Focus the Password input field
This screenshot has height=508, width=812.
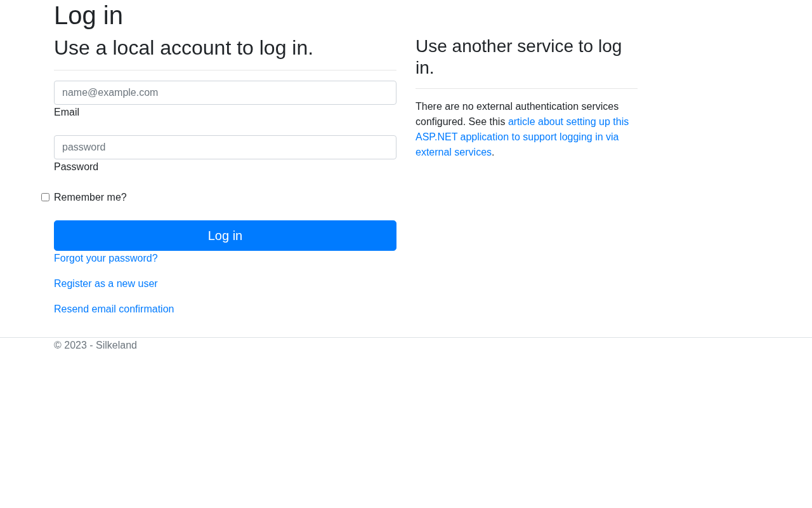(x=225, y=147)
